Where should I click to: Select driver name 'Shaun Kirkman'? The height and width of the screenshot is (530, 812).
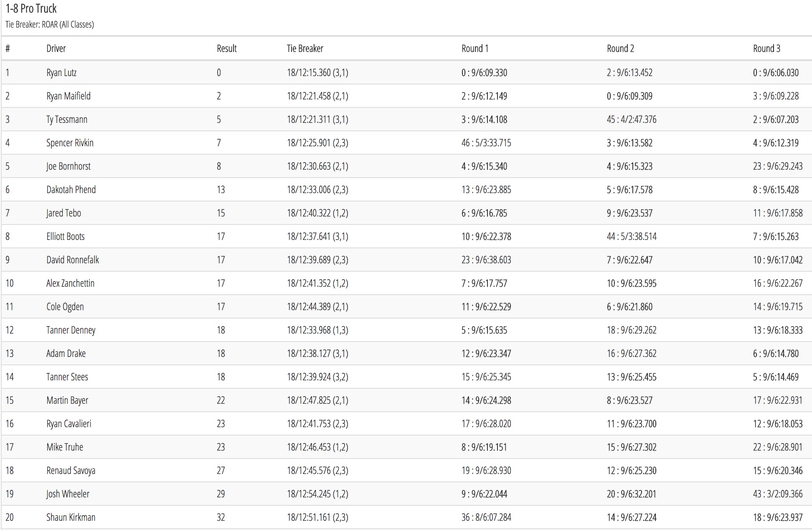pyautogui.click(x=71, y=517)
